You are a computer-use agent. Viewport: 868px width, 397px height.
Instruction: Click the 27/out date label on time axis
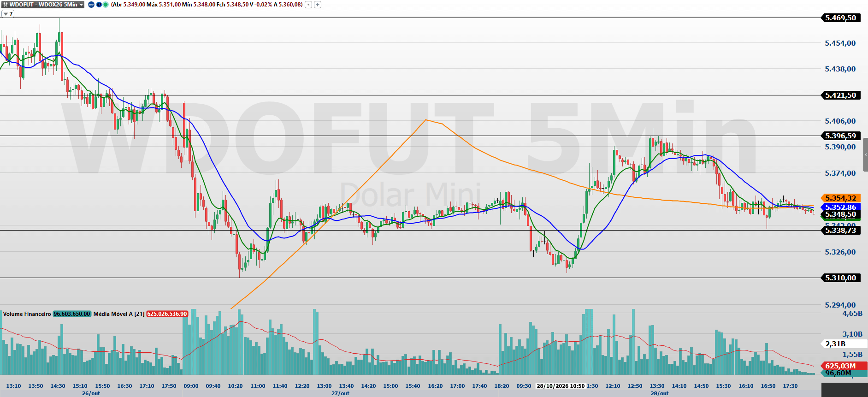coord(340,393)
